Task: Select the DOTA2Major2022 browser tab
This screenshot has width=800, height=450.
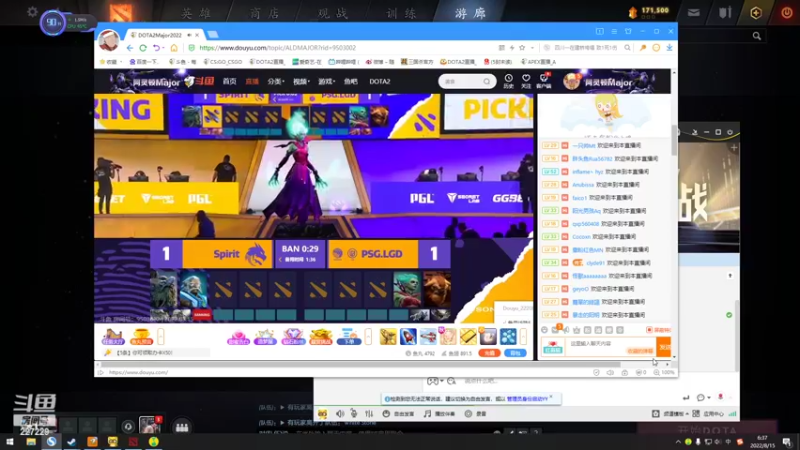Action: pyautogui.click(x=163, y=35)
